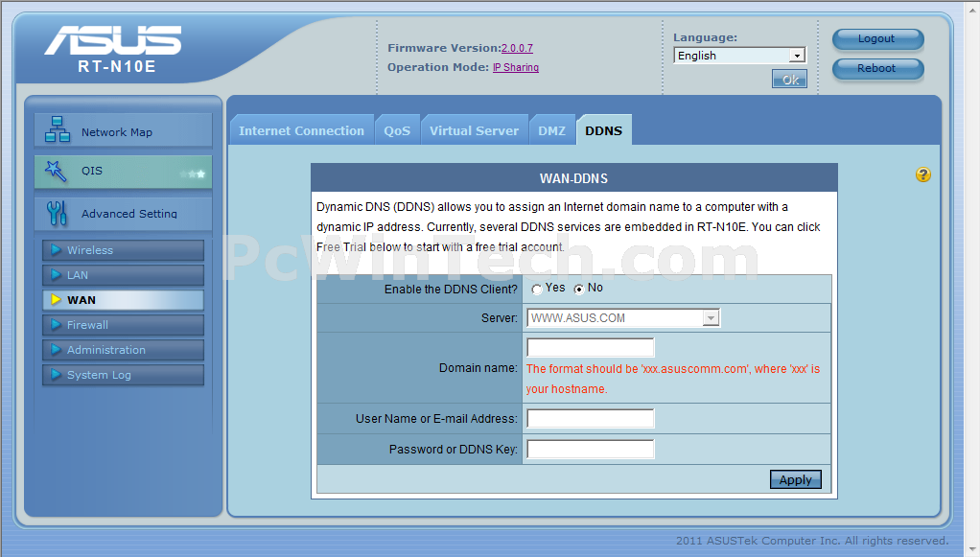Click the 'Domain name:' label

[478, 368]
